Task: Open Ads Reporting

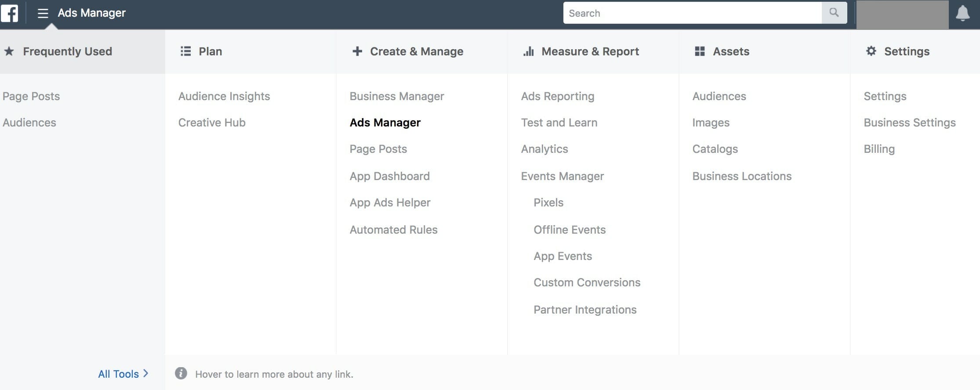Action: 558,96
